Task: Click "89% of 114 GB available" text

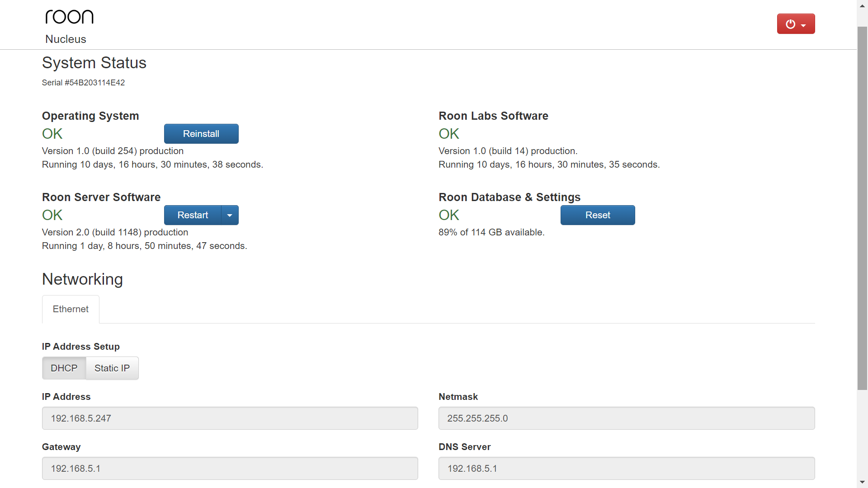Action: 491,232
